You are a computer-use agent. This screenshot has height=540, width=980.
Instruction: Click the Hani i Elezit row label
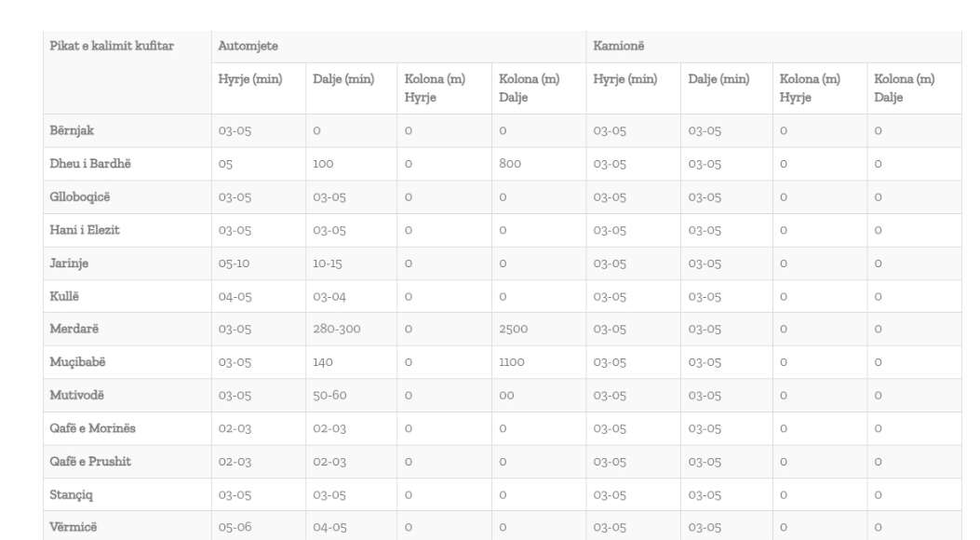pos(85,230)
